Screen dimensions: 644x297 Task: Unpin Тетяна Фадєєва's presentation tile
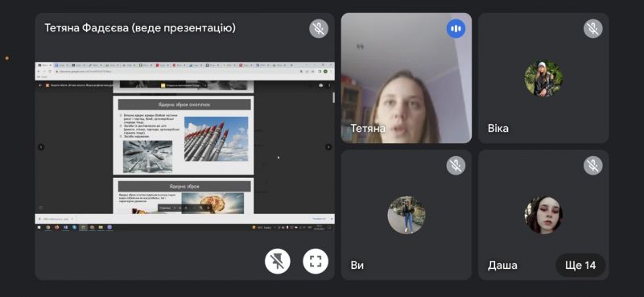[x=278, y=261]
